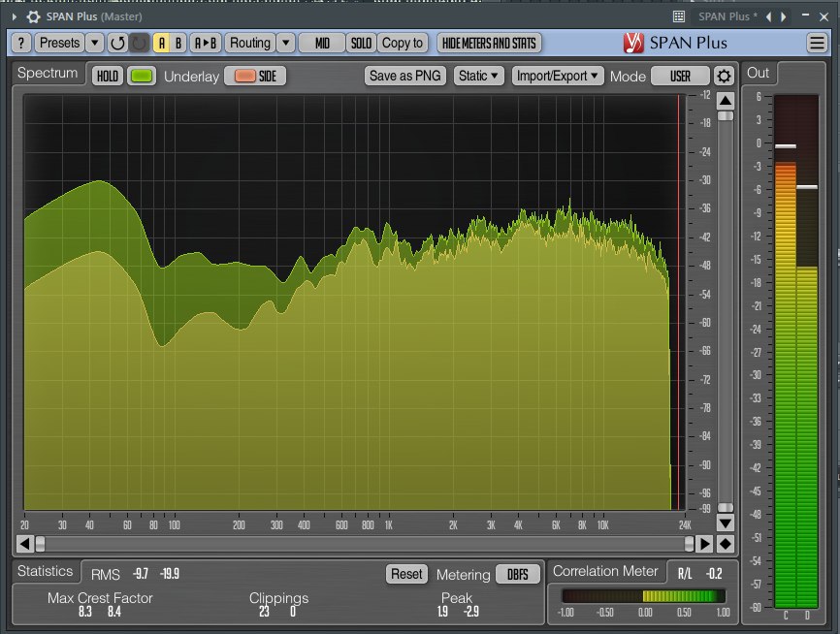The width and height of the screenshot is (840, 634).
Task: Open spectrum mode settings gear
Action: [x=724, y=76]
